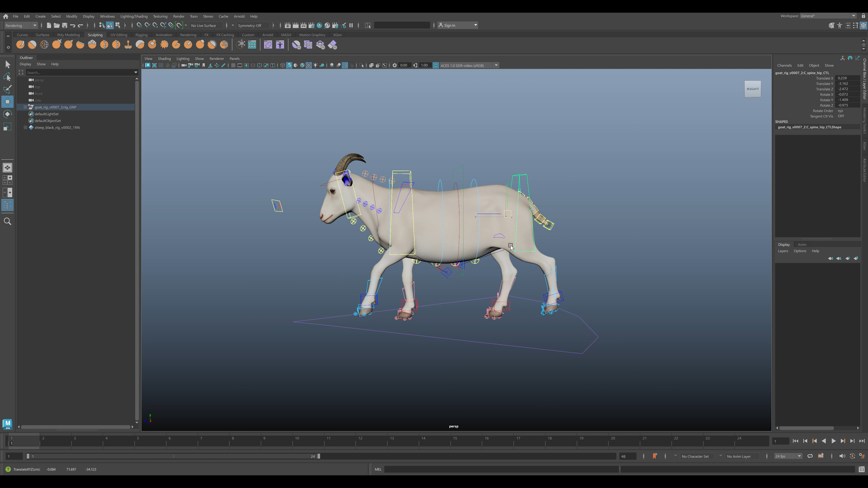Add bookmark icon near range slider
This screenshot has width=868, height=488.
tap(655, 456)
